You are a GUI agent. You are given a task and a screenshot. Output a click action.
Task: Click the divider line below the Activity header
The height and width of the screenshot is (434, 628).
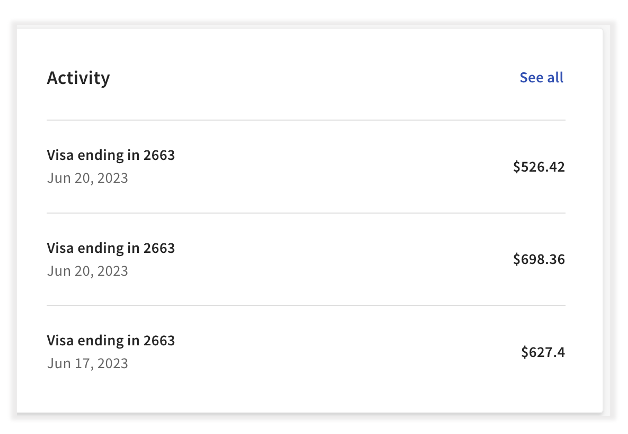pyautogui.click(x=305, y=120)
